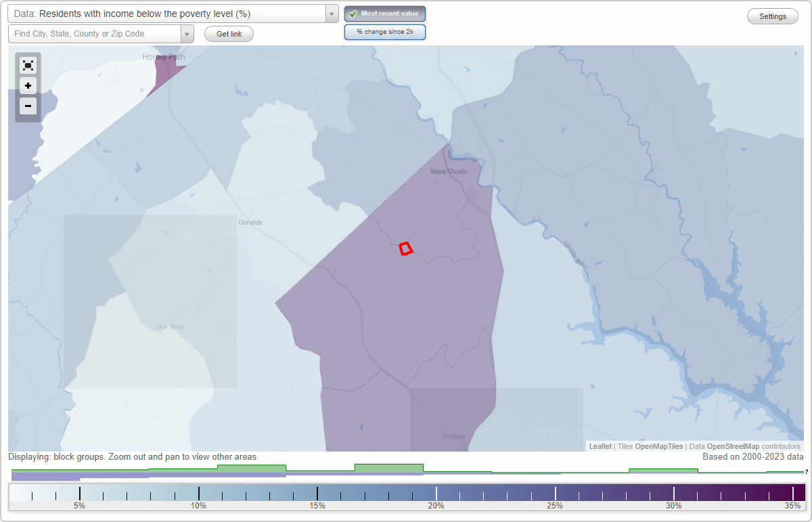Zoom in using the plus icon
The height and width of the screenshot is (522, 812).
[x=28, y=86]
